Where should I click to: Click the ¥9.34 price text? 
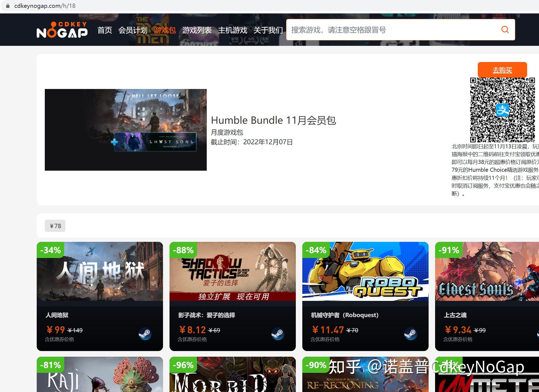(x=458, y=330)
